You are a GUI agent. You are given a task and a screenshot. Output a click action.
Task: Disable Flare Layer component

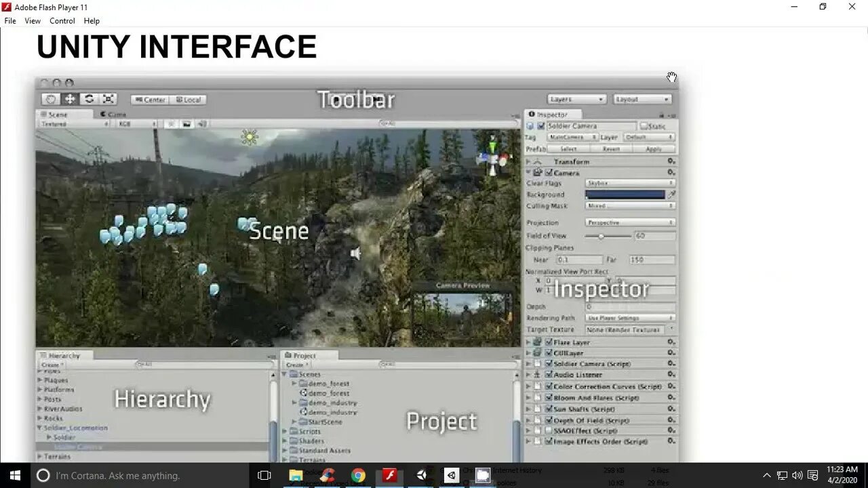click(x=549, y=342)
